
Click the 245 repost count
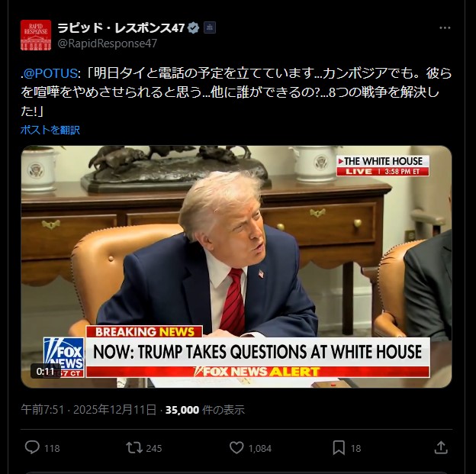(154, 448)
